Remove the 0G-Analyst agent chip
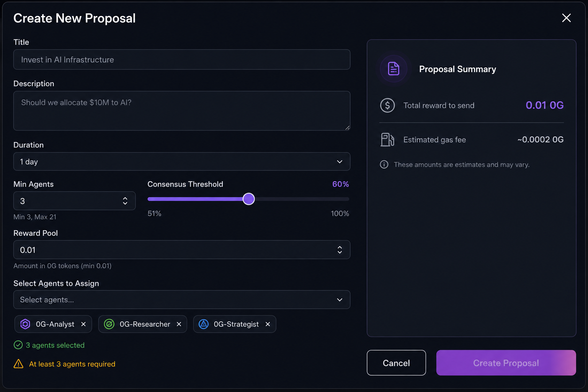The image size is (588, 392). pos(83,324)
